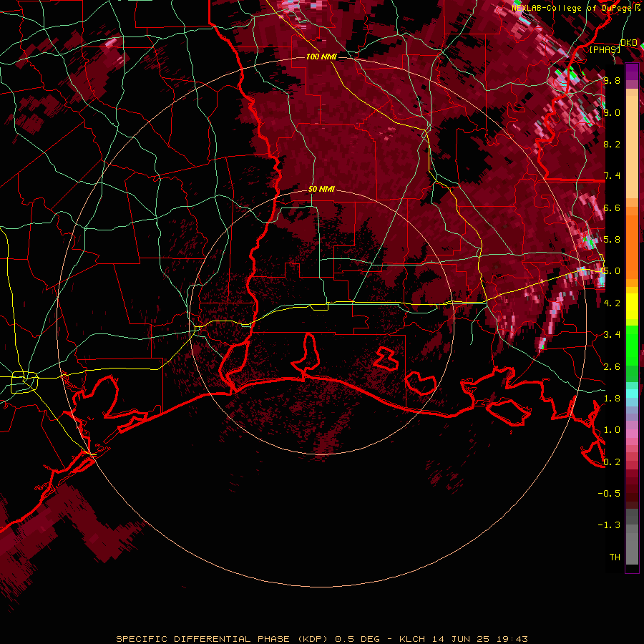Click the "KLCH" radar site ID in the caption
The height and width of the screenshot is (644, 644).
[412, 639]
